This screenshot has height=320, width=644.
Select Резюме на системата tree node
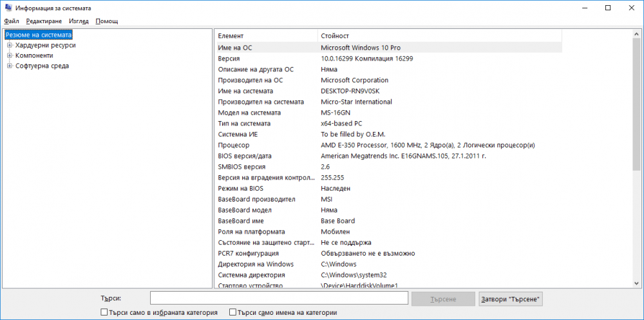coord(39,35)
